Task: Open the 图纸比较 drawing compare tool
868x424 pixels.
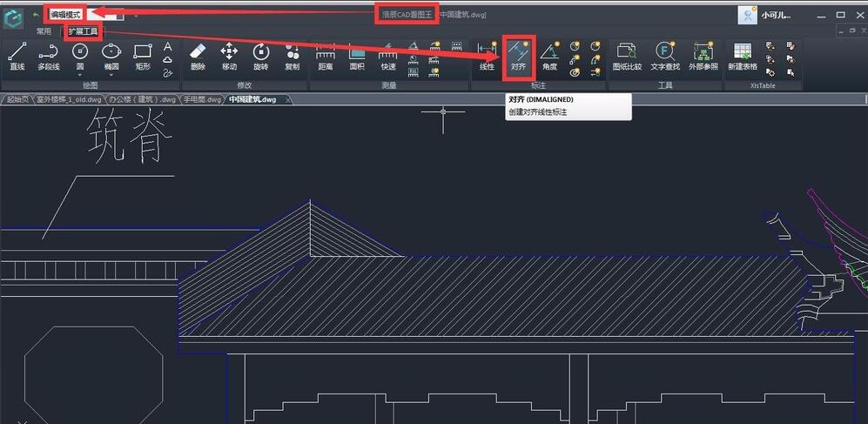Action: [626, 56]
